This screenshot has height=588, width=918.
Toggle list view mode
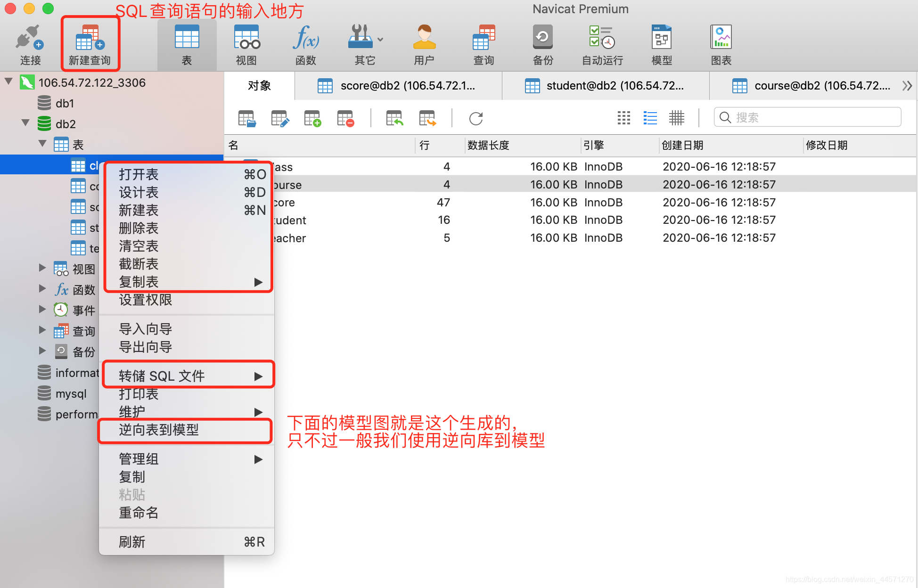click(x=650, y=118)
